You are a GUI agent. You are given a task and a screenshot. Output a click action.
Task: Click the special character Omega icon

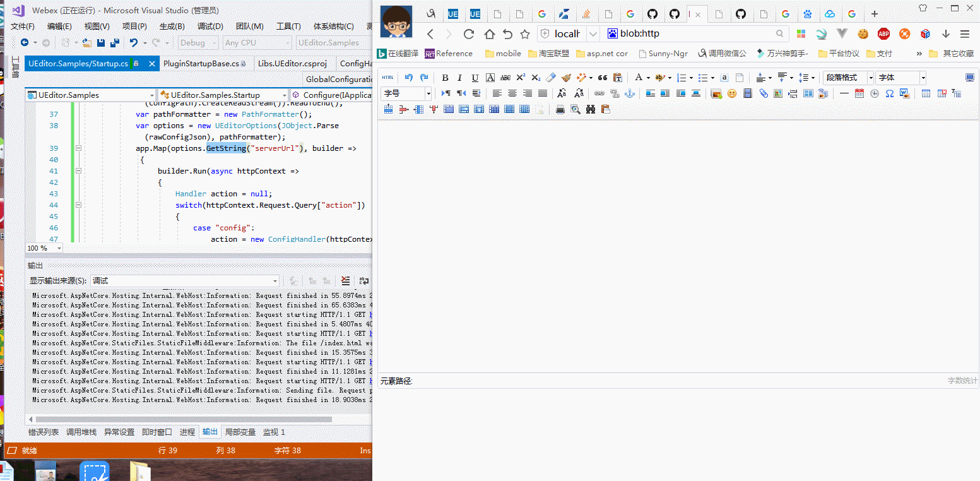[x=889, y=93]
